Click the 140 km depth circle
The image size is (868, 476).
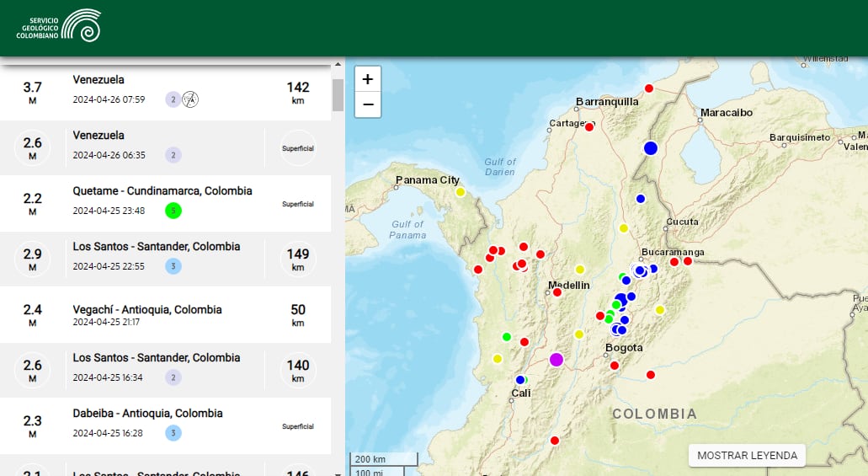point(298,370)
